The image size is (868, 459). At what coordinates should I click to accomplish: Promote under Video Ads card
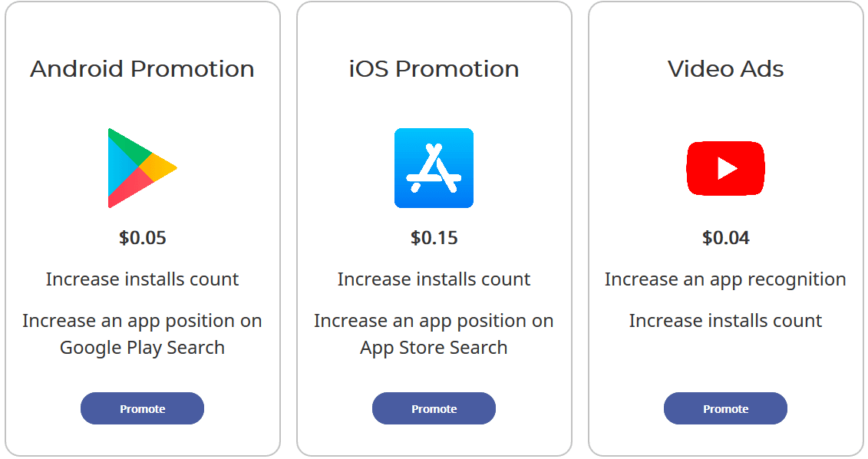726,408
